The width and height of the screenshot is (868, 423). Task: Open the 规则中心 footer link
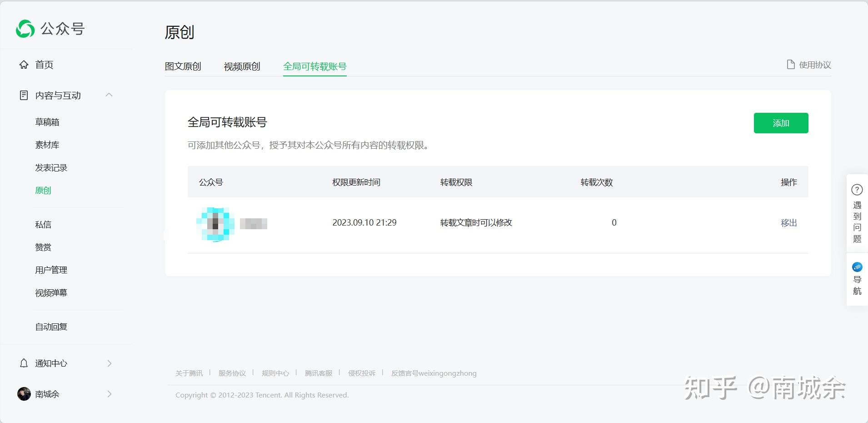point(275,373)
